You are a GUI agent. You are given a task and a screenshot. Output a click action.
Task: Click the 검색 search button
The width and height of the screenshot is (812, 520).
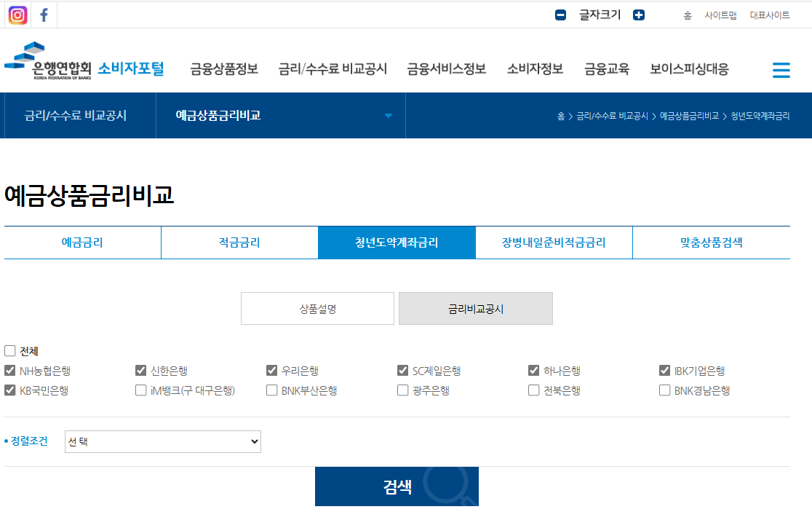pos(397,486)
